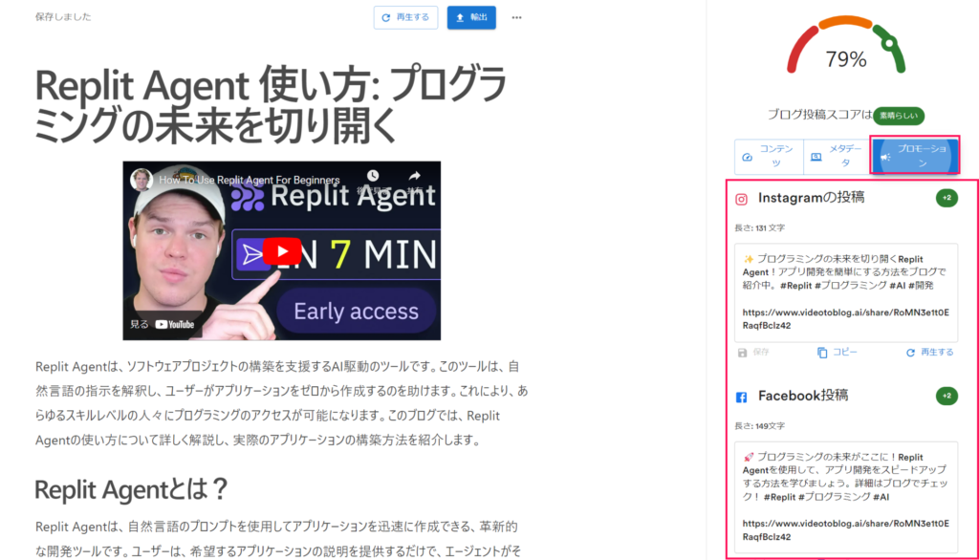Switch to the メタデータ tab
The width and height of the screenshot is (979, 560).
point(837,156)
